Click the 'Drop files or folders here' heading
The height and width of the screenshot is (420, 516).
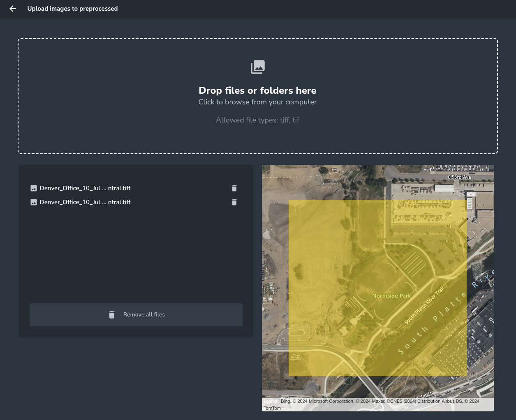click(x=257, y=90)
